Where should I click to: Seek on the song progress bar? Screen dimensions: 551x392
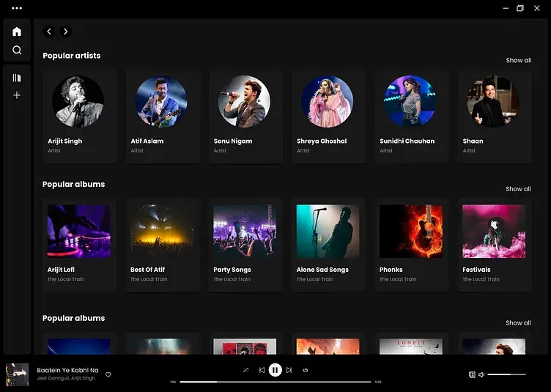pos(275,382)
